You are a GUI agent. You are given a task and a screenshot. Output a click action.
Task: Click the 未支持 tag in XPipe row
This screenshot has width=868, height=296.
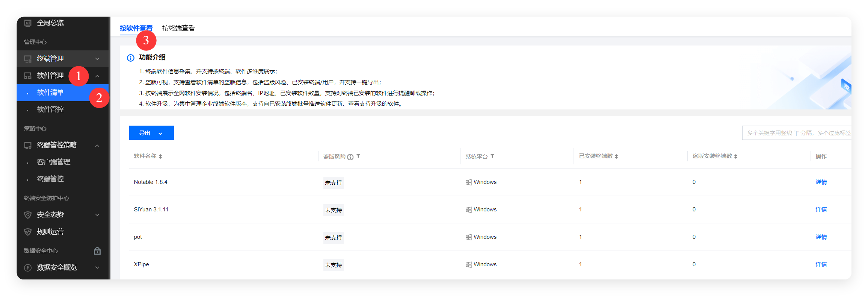click(x=334, y=265)
